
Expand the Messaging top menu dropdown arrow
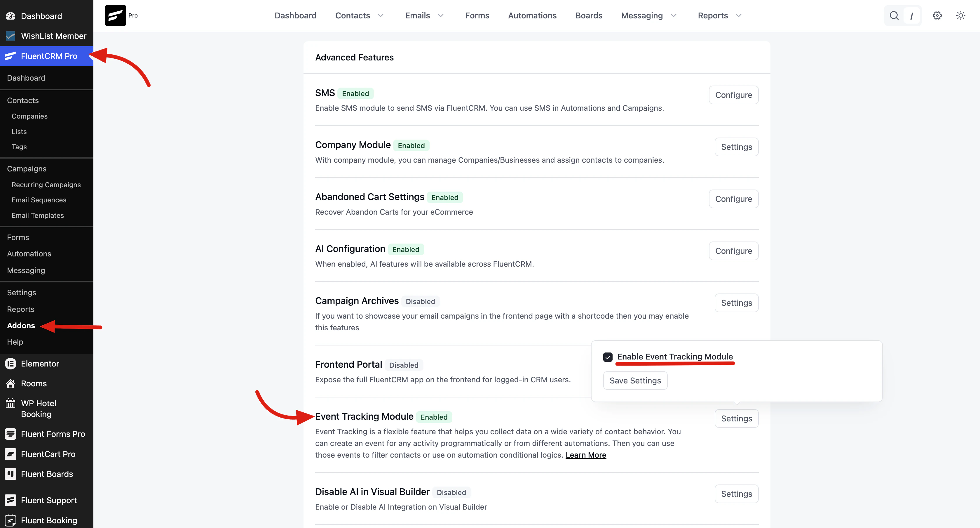coord(673,15)
